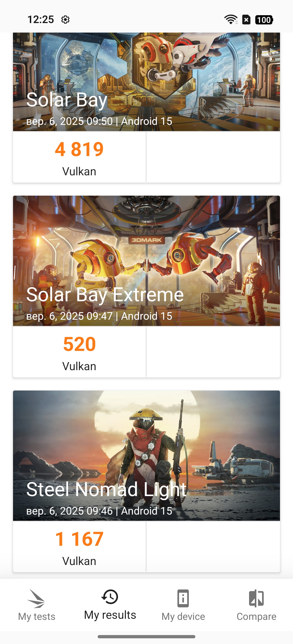This screenshot has width=293, height=644.
Task: Tap the My results history icon
Action: (x=110, y=597)
